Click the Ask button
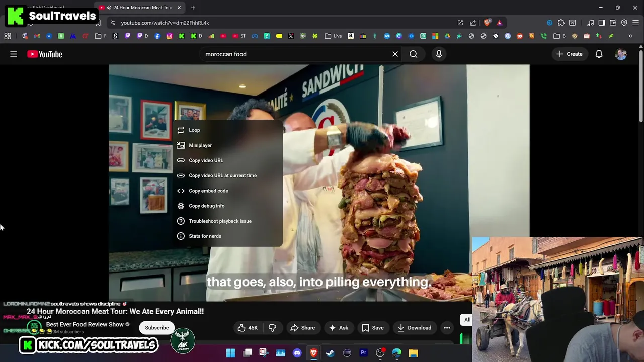The height and width of the screenshot is (362, 644). click(x=339, y=328)
